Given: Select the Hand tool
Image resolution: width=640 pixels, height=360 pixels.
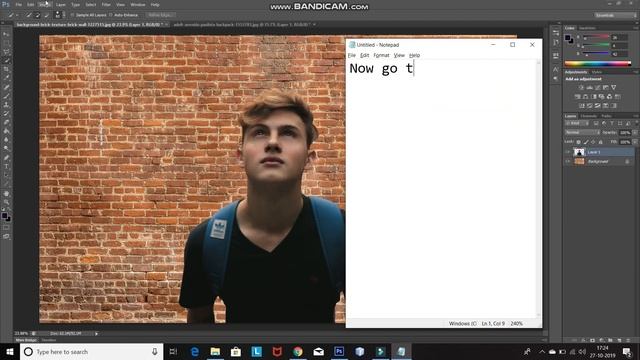Looking at the screenshot, I should pos(6,193).
